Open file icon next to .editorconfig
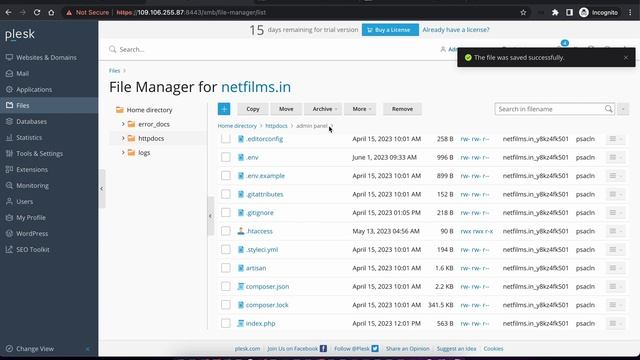The image size is (640, 360). tap(241, 139)
